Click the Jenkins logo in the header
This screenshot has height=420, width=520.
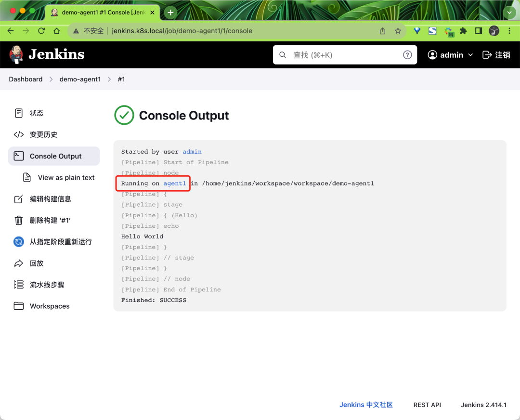47,54
